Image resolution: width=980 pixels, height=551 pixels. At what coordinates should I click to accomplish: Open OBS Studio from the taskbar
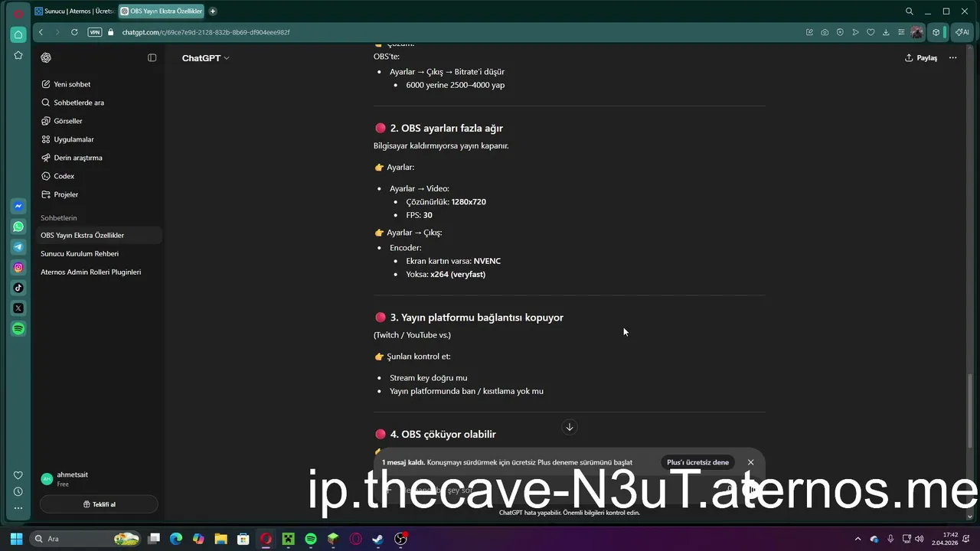(x=400, y=539)
